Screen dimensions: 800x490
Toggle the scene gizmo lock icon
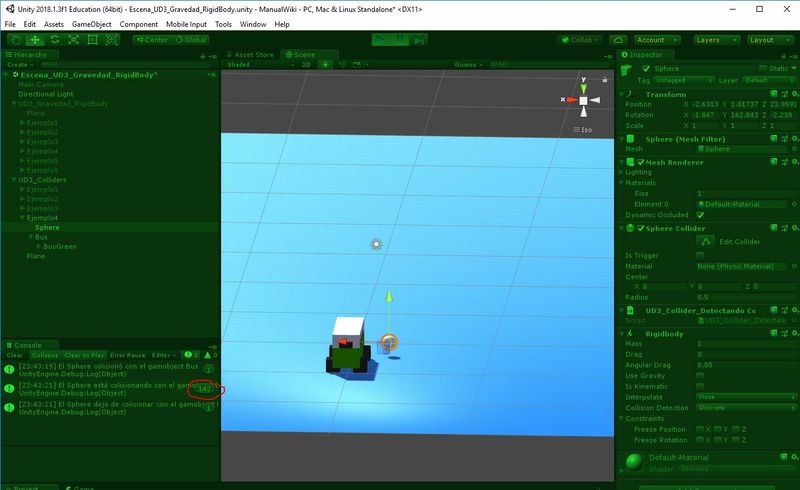point(605,80)
